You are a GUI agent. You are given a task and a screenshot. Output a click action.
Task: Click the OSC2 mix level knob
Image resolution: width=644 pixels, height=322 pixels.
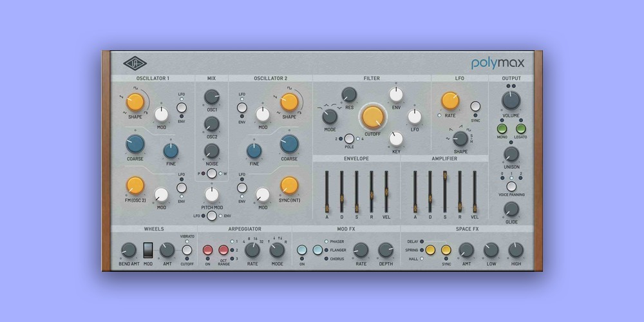(x=212, y=124)
